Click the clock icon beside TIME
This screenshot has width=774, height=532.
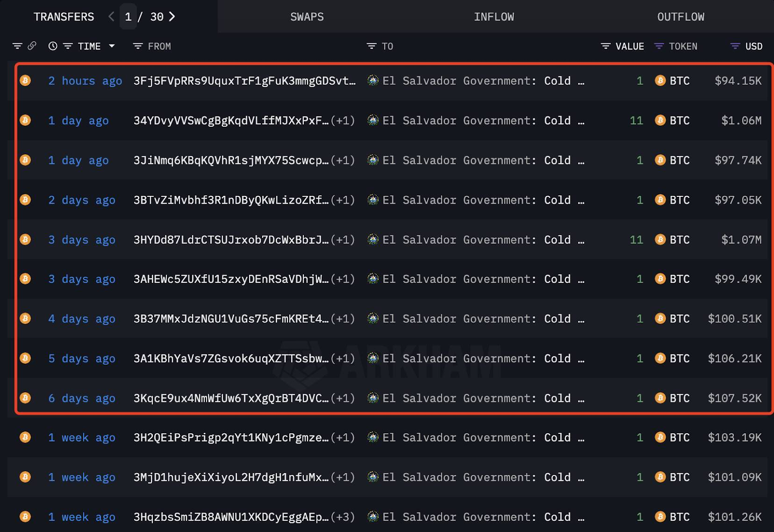(53, 46)
